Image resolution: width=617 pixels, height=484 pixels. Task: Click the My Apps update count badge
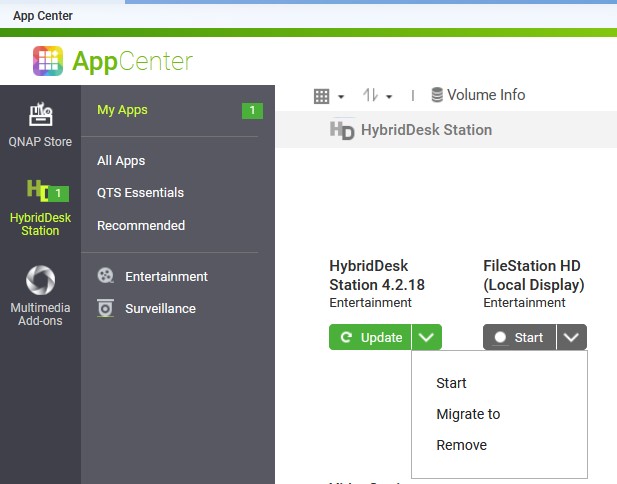(x=252, y=110)
